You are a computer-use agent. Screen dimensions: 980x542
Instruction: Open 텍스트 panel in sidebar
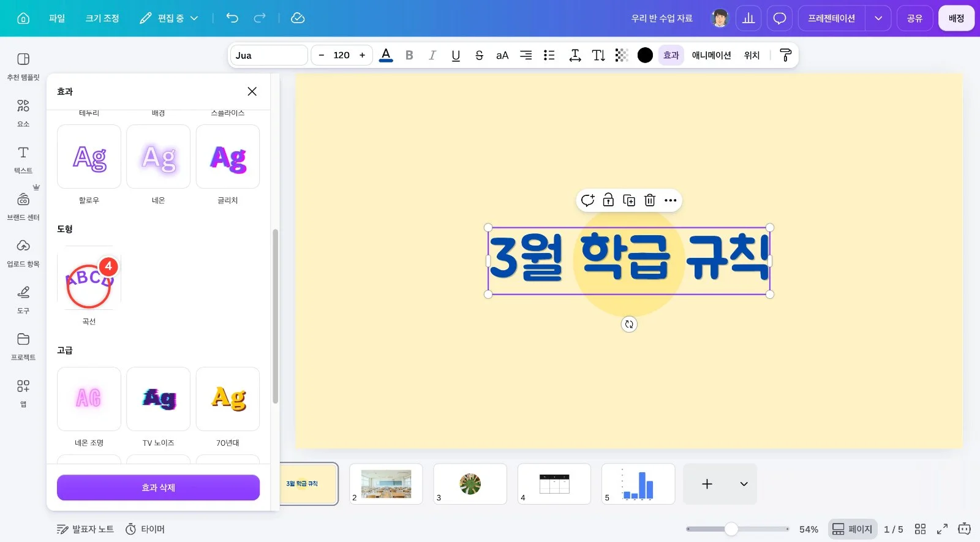click(x=23, y=160)
